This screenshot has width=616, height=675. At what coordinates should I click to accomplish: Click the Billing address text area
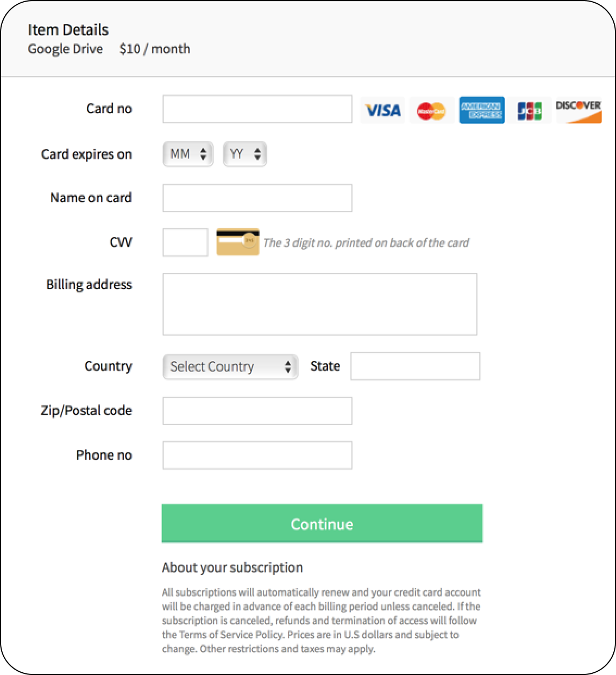click(x=319, y=304)
